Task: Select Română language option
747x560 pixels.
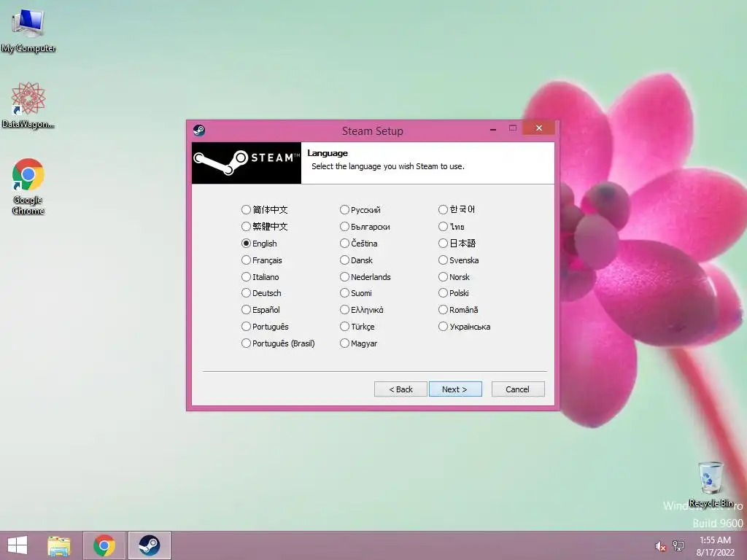Action: coord(458,309)
